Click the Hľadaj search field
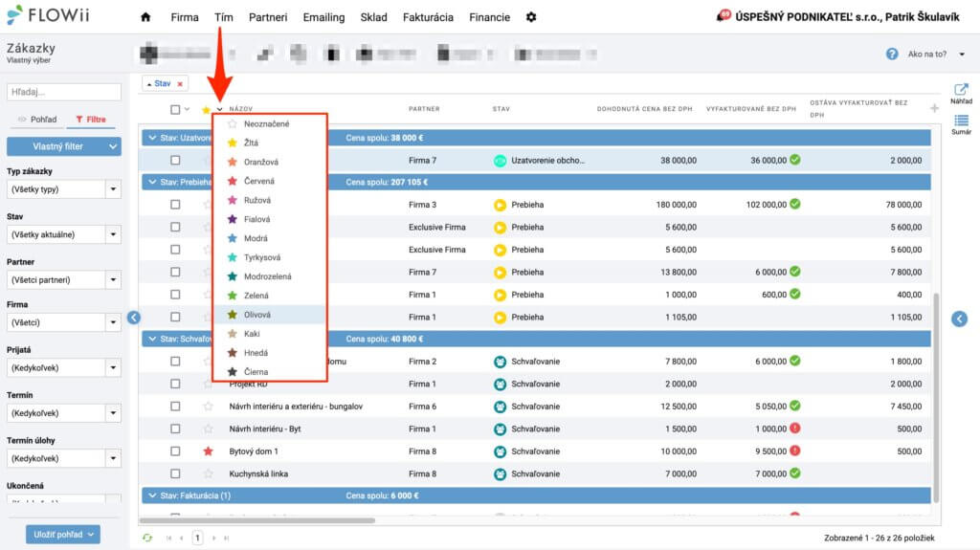This screenshot has height=550, width=980. (x=64, y=92)
